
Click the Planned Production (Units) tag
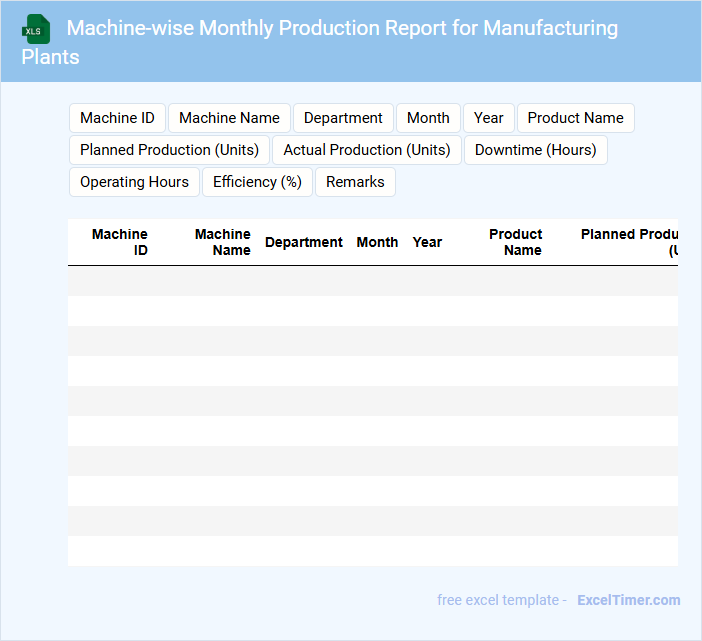point(169,150)
